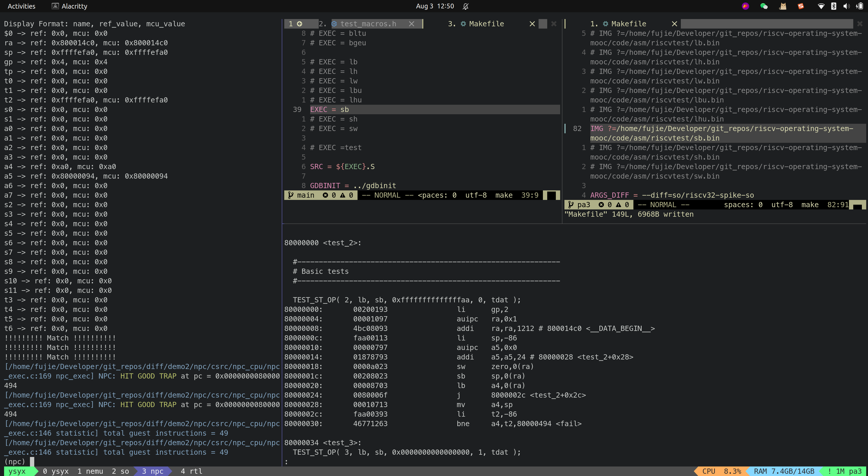Viewport: 868px width, 476px height.
Task: Select tmux window 2 so
Action: pos(120,471)
